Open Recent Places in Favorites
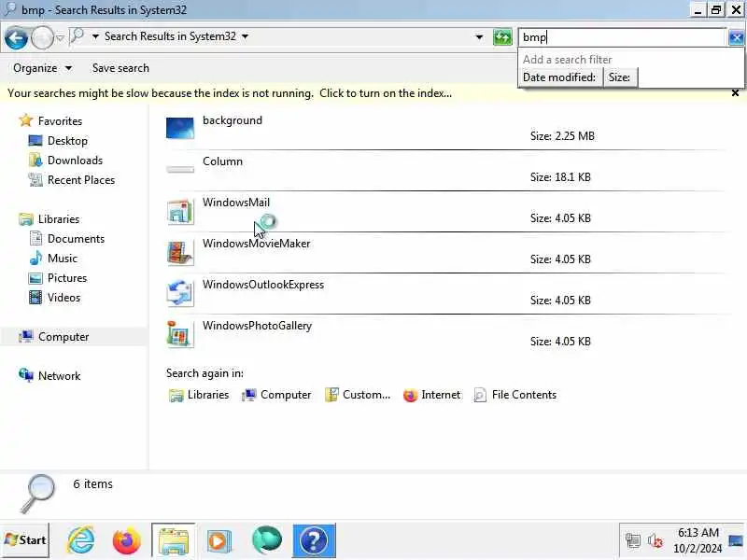Viewport: 747px width, 560px height. pyautogui.click(x=81, y=180)
